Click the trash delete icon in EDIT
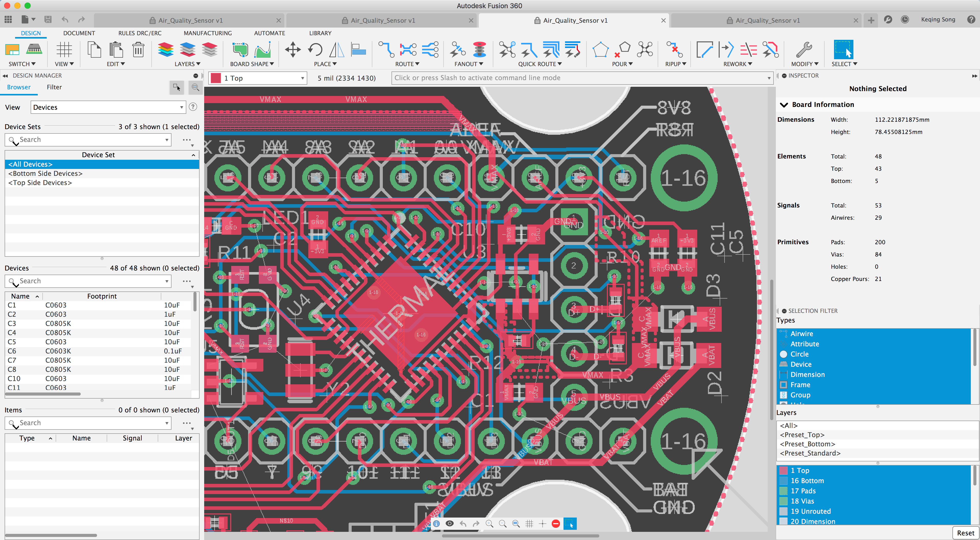 point(138,50)
